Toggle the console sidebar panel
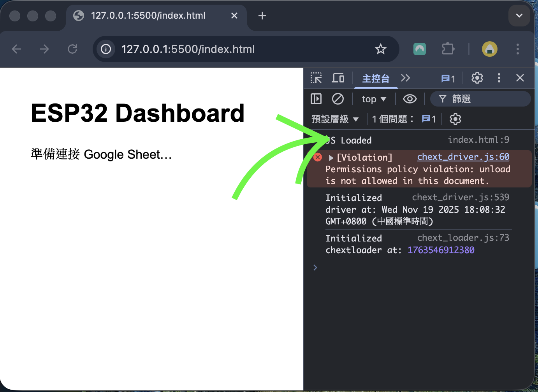538x392 pixels. tap(316, 99)
